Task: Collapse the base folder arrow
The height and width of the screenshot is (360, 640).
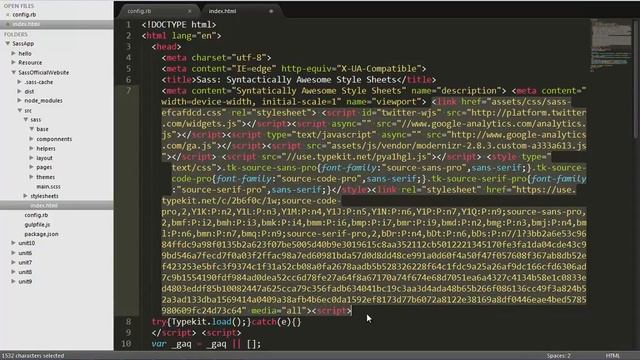Action: [x=31, y=129]
